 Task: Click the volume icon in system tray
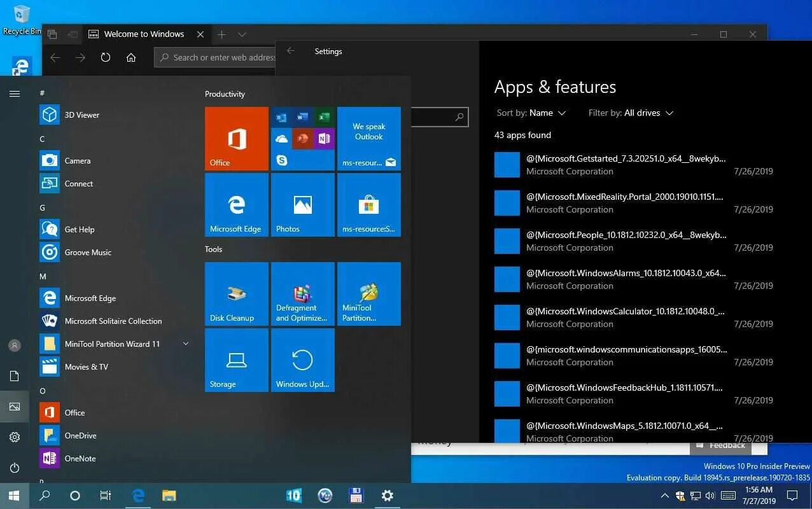click(x=710, y=496)
